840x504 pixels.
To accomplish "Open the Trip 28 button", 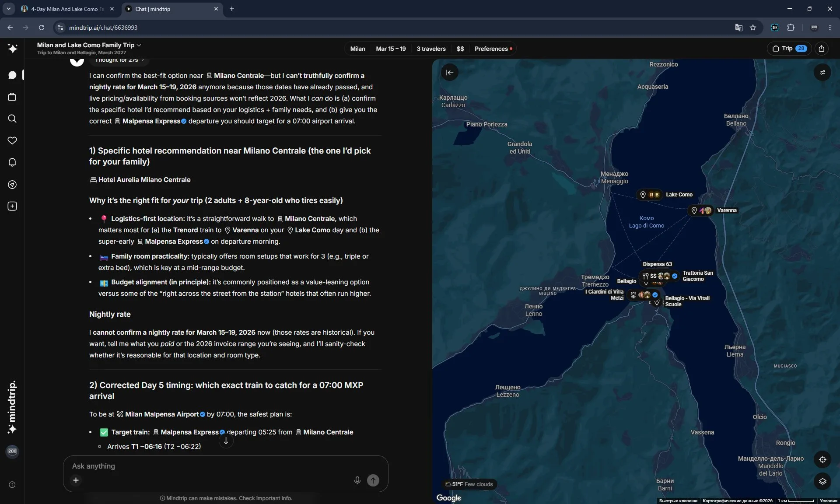I will click(790, 49).
